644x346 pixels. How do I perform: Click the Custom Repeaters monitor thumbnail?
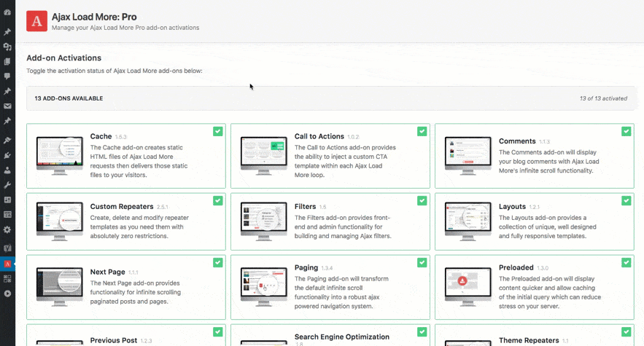coord(60,221)
